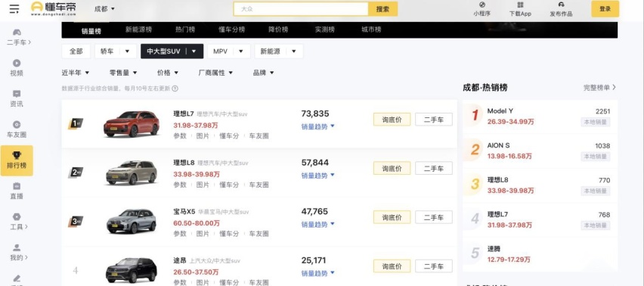Expand 销量趋势 for 途昂
The image size is (644, 286).
pos(318,273)
